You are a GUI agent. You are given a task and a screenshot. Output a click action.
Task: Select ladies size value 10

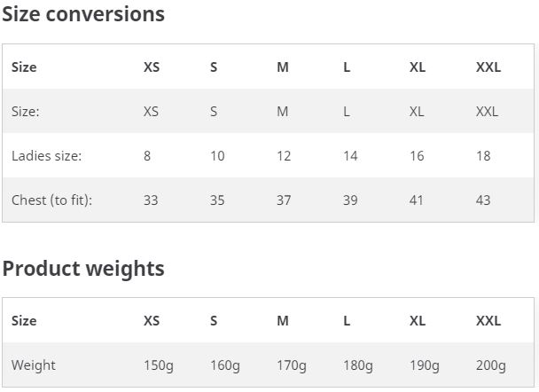coord(217,156)
